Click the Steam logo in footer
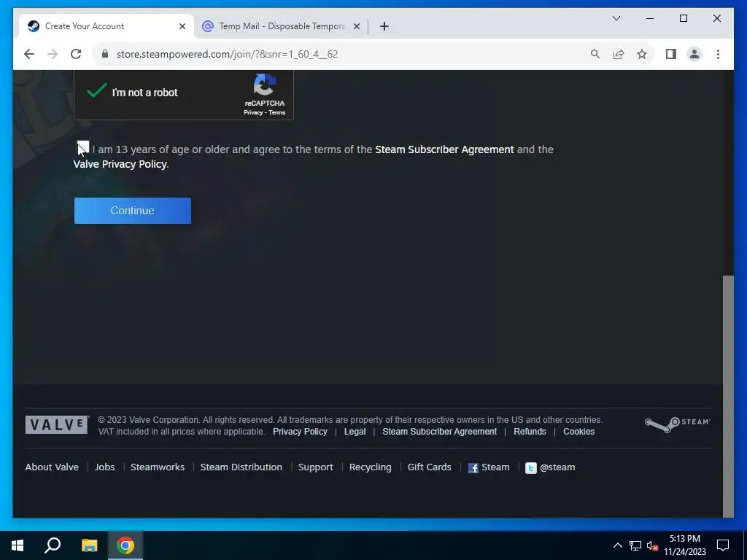This screenshot has height=560, width=747. tap(677, 424)
